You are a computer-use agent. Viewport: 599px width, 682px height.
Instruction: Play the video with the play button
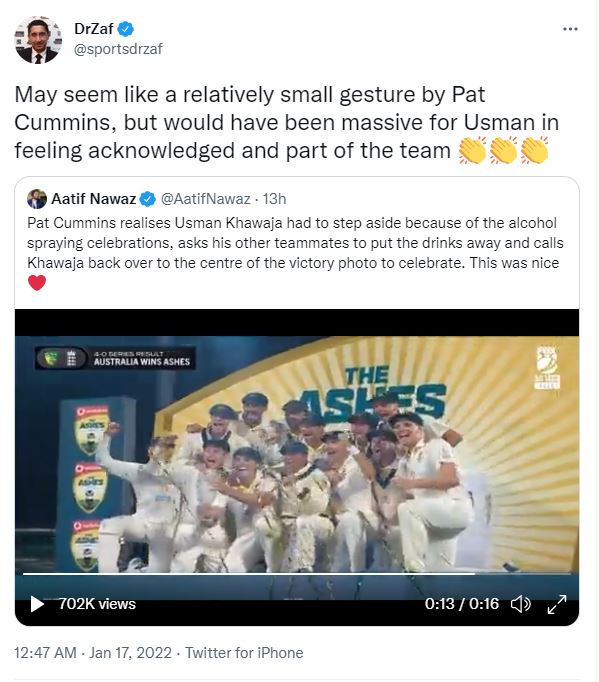click(x=37, y=604)
